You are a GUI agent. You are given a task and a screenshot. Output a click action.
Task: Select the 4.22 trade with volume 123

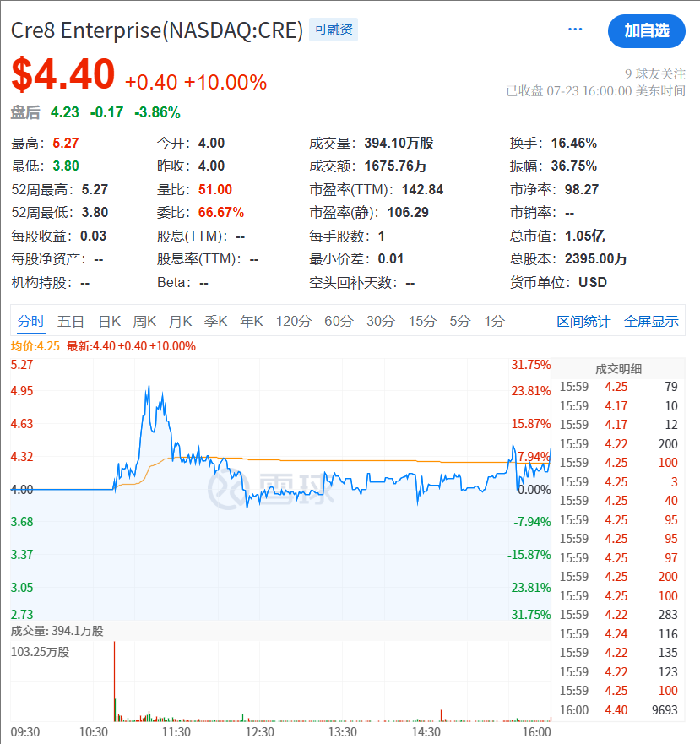click(618, 672)
